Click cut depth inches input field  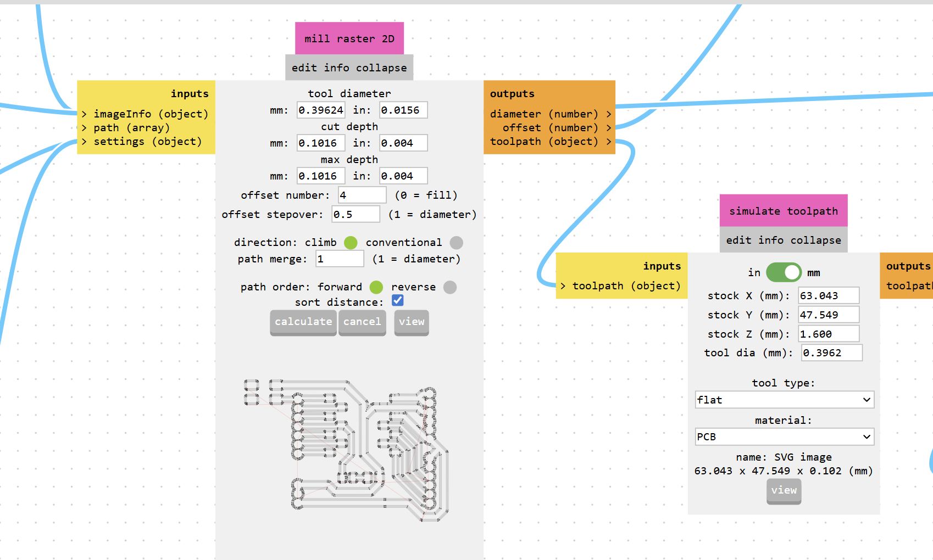(x=403, y=143)
